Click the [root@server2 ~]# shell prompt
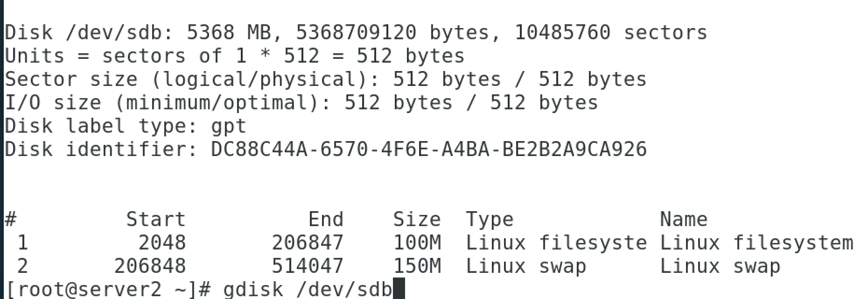Viewport: 868px width, 299px height. click(x=108, y=290)
